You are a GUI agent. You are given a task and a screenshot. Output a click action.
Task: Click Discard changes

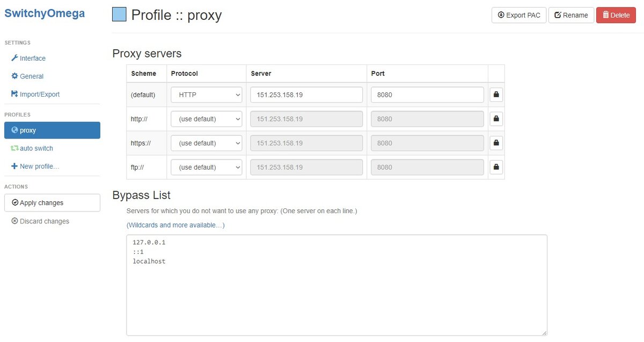click(40, 221)
